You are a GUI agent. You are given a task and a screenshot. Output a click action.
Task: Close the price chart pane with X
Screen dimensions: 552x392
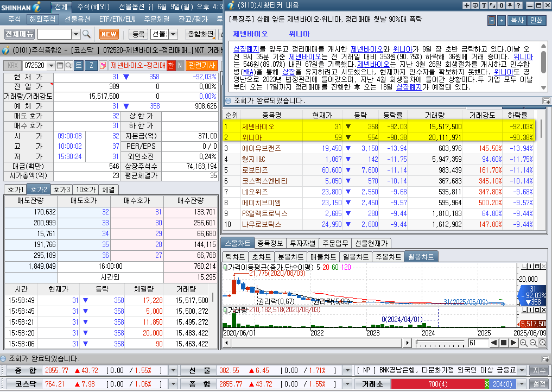543,267
